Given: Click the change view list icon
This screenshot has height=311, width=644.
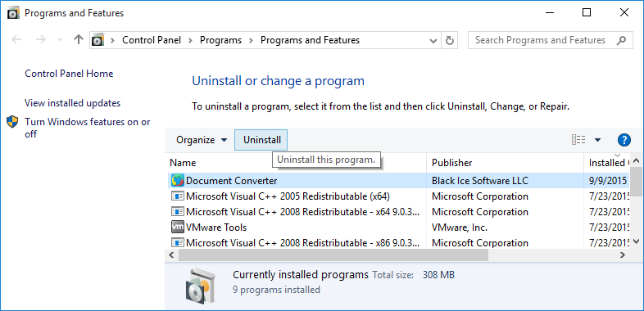Looking at the screenshot, I should pos(578,140).
